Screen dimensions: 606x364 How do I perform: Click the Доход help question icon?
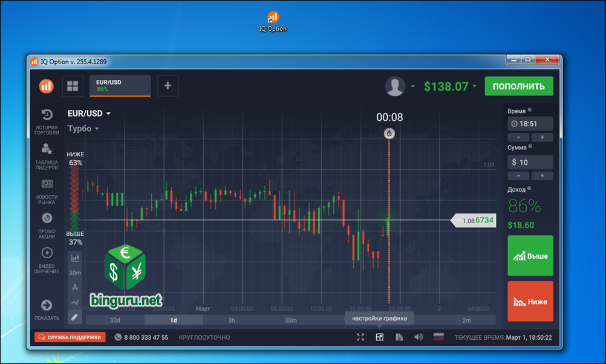[529, 188]
